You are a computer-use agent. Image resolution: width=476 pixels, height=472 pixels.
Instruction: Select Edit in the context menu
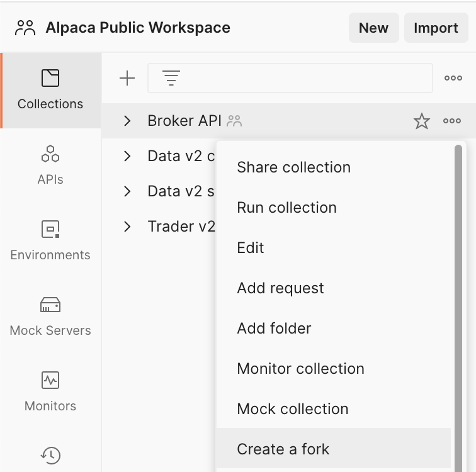pyautogui.click(x=334, y=247)
